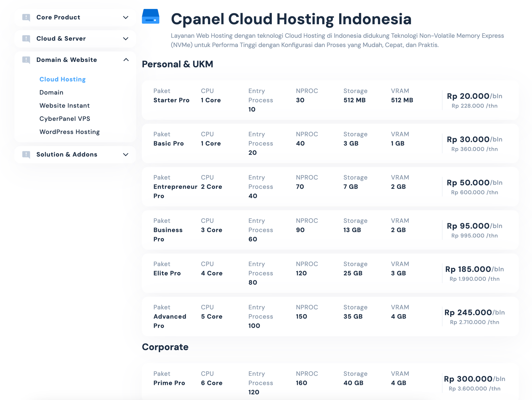Image resolution: width=532 pixels, height=400 pixels.
Task: Click the 5 Core CPU value
Action: pos(212,317)
